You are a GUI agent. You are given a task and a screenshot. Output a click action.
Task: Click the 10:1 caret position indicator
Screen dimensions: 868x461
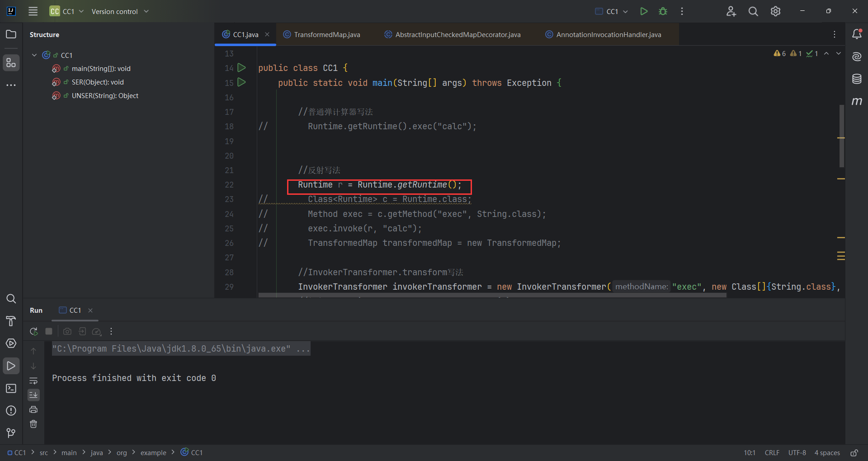pyautogui.click(x=750, y=452)
